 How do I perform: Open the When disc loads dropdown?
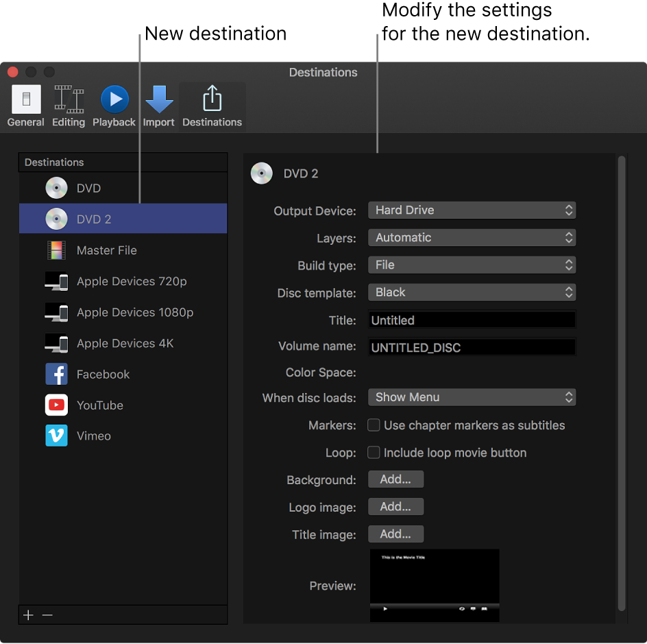pos(472,397)
